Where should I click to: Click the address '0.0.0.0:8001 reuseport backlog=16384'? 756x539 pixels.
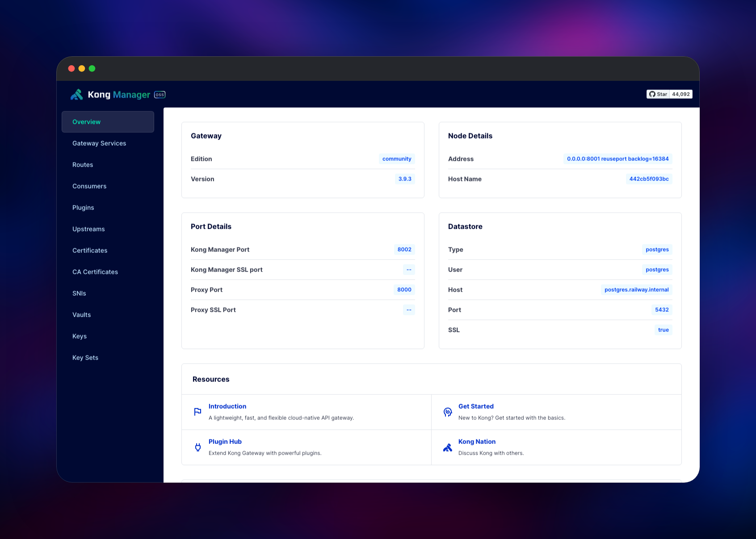click(x=618, y=159)
